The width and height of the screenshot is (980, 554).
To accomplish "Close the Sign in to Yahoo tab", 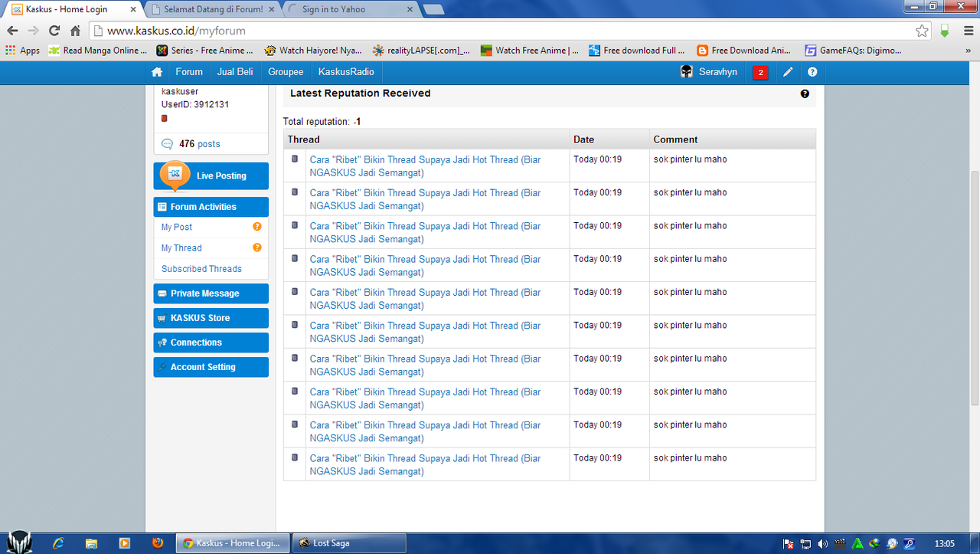I will click(x=410, y=9).
